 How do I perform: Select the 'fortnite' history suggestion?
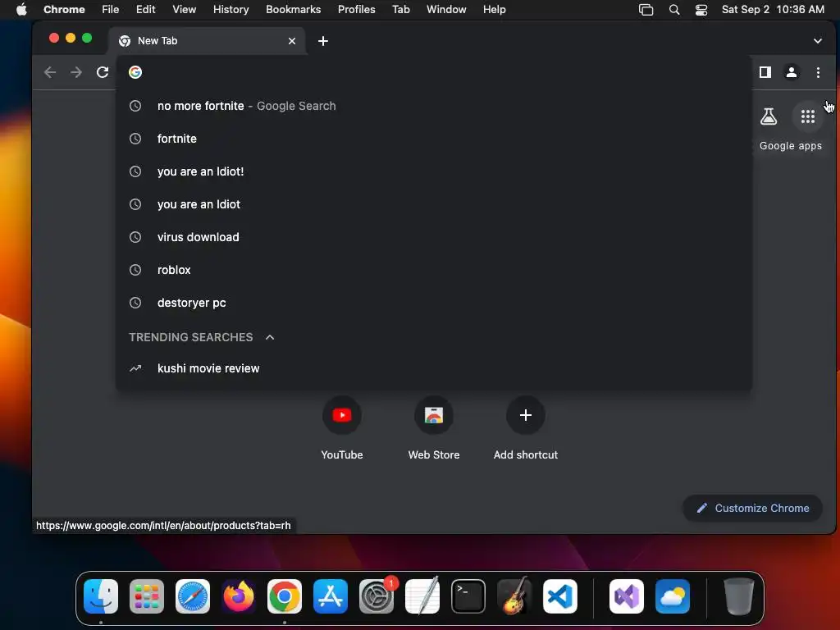[x=434, y=139]
